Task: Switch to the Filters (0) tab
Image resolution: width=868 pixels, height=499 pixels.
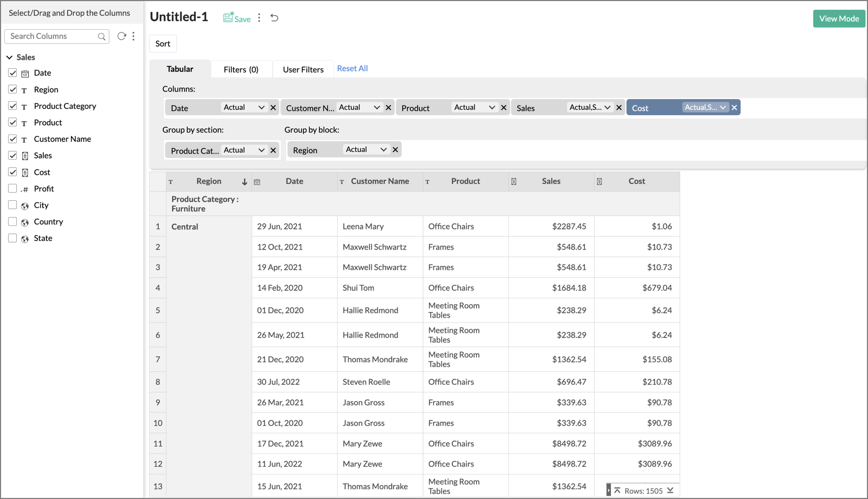Action: pos(241,69)
